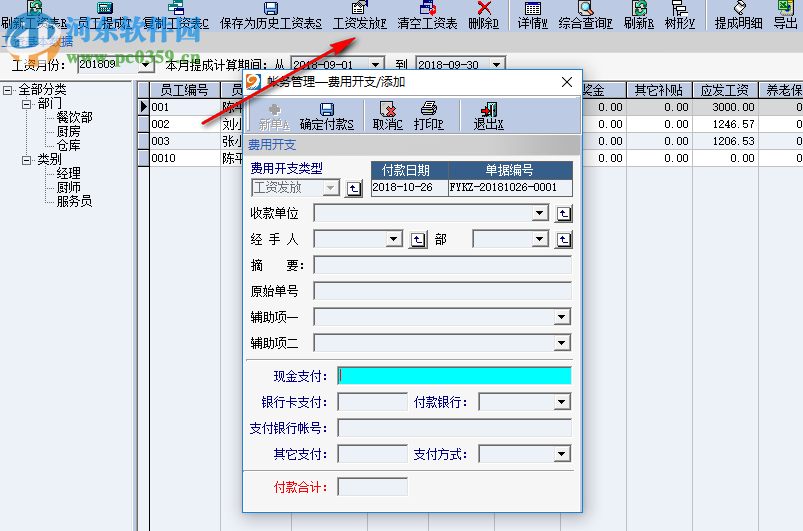
Task: Click add button beside 经手人 field
Action: [x=418, y=240]
